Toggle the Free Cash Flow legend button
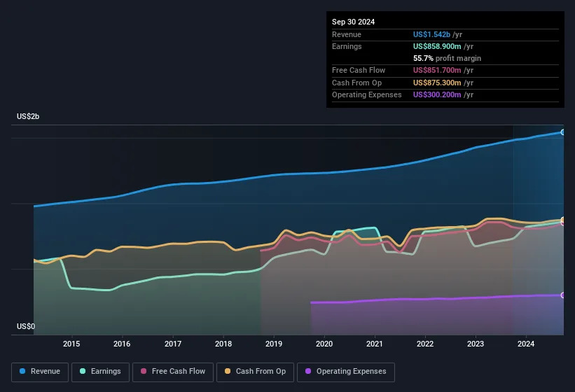The height and width of the screenshot is (392, 575). click(173, 372)
